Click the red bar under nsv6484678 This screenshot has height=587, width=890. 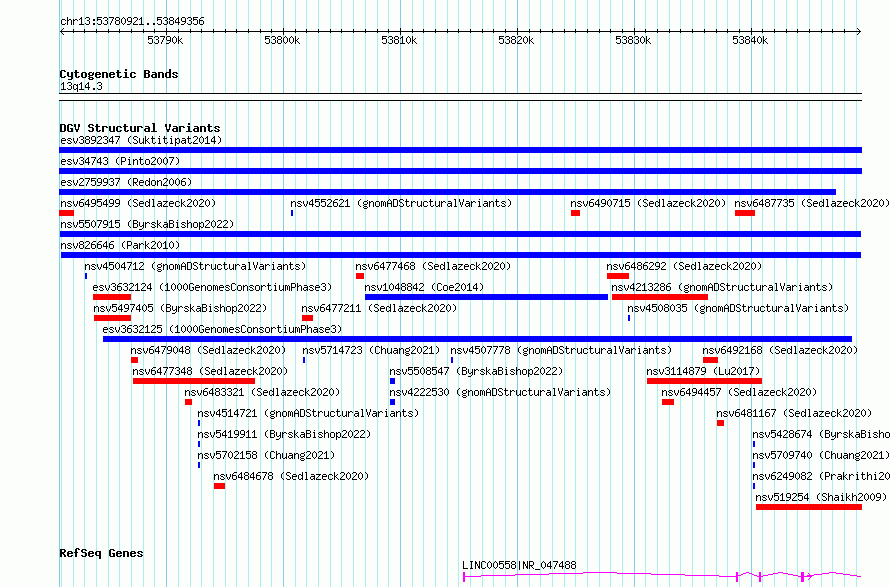point(219,486)
